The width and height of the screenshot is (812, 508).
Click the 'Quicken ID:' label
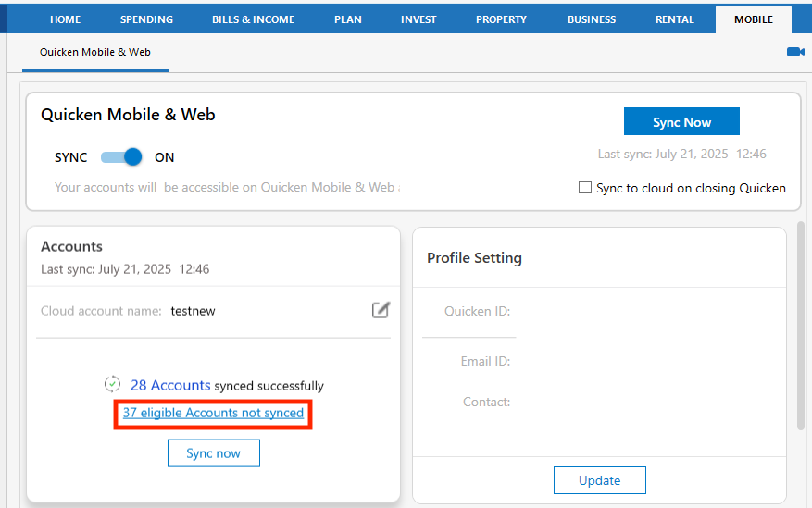click(x=477, y=311)
